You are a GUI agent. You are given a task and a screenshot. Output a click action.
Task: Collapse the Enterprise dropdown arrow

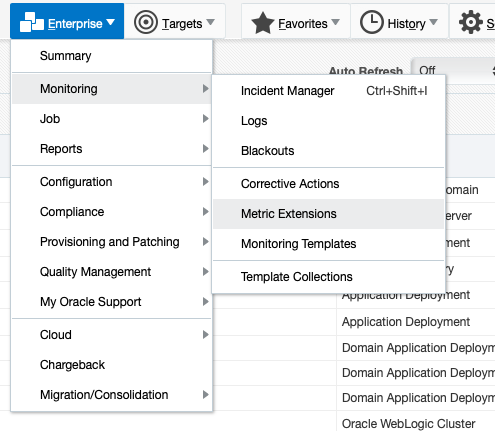point(110,22)
